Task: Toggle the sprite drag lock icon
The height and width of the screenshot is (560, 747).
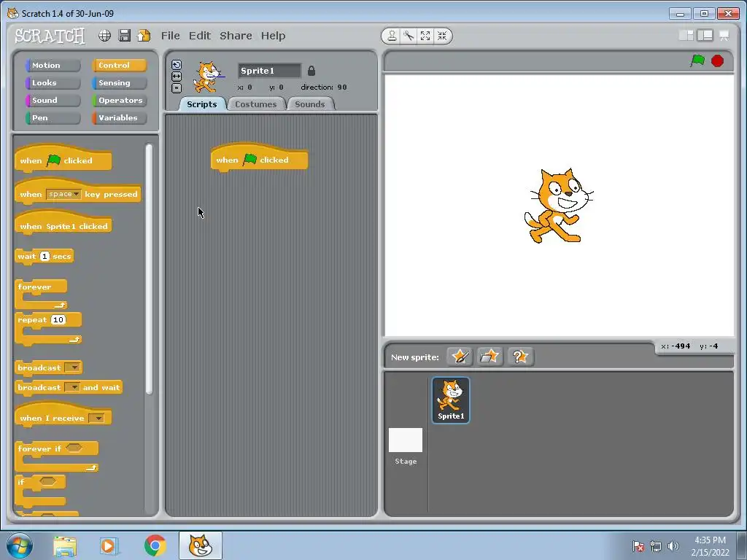Action: pyautogui.click(x=311, y=71)
